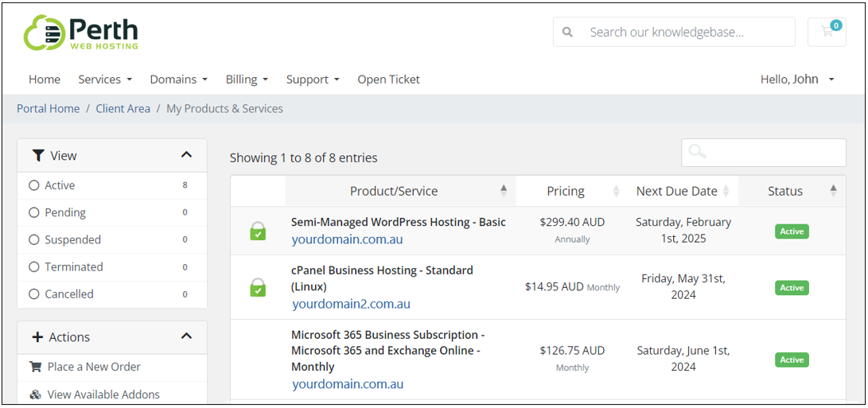
Task: Click the green SSL padlock for WordPress Hosting
Action: click(258, 231)
